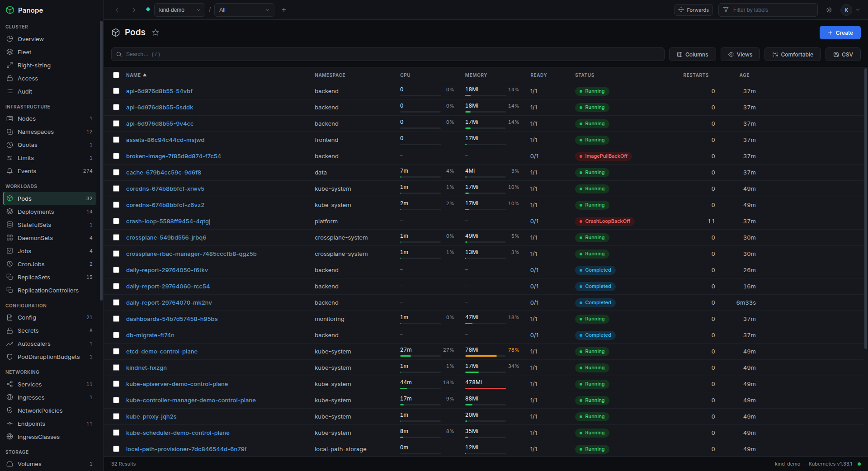Open the NetworkPolicies icon item
Viewport: 868px width, 471px height.
coord(9,410)
